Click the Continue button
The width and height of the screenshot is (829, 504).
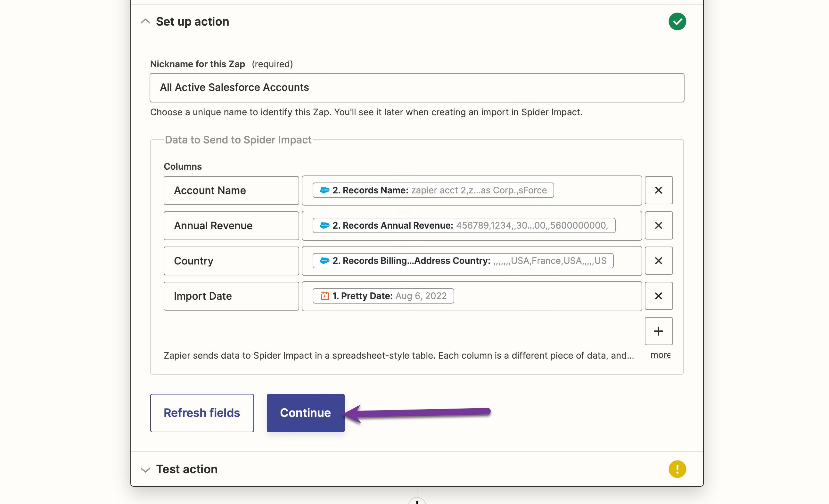306,413
